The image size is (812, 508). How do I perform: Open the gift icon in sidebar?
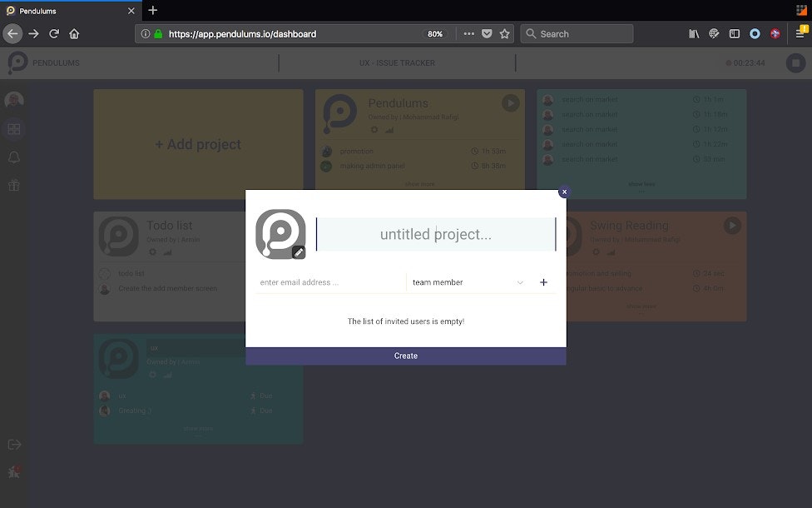(x=14, y=185)
